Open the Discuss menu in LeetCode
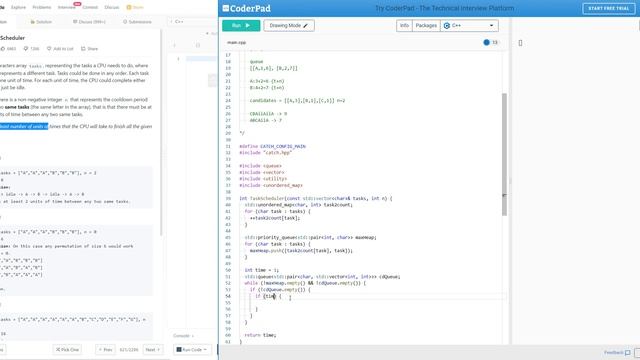 pos(111,7)
